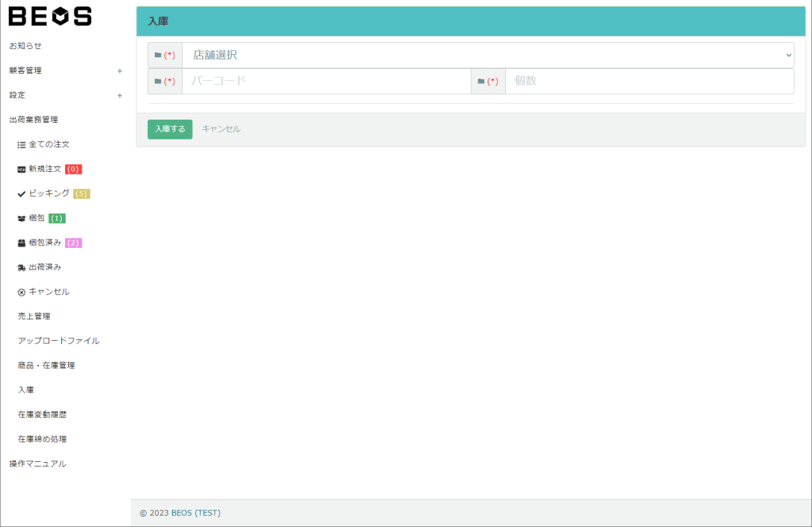Expand the 顧客管理 menu with plus sign
Screen dimensions: 812x527
click(x=120, y=71)
